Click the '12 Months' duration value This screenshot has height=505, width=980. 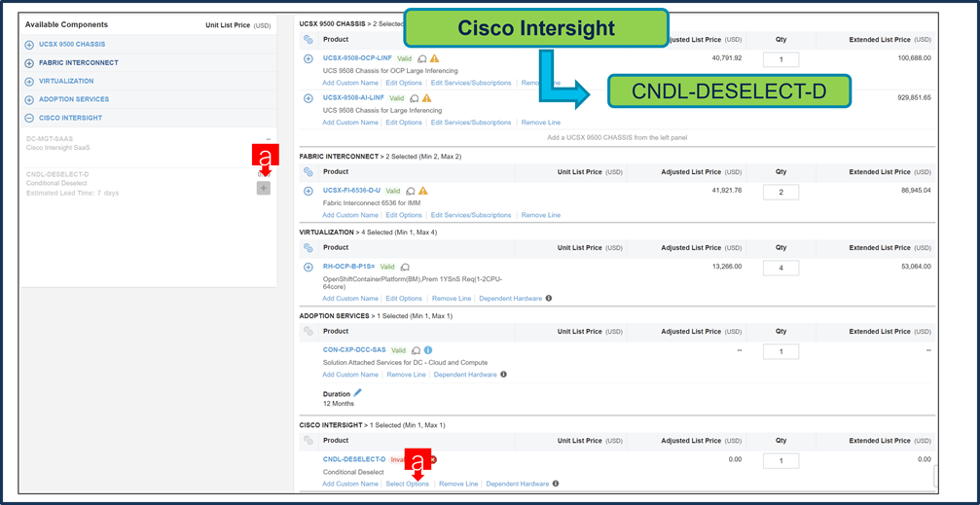(x=338, y=404)
